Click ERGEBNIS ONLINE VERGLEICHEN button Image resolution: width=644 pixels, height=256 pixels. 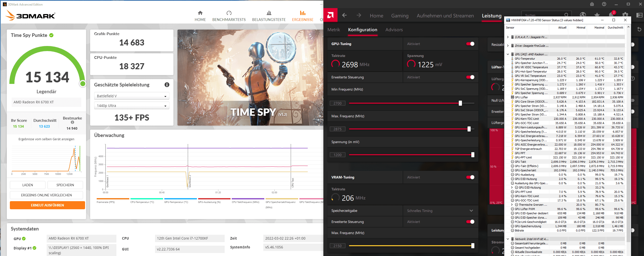click(x=46, y=195)
